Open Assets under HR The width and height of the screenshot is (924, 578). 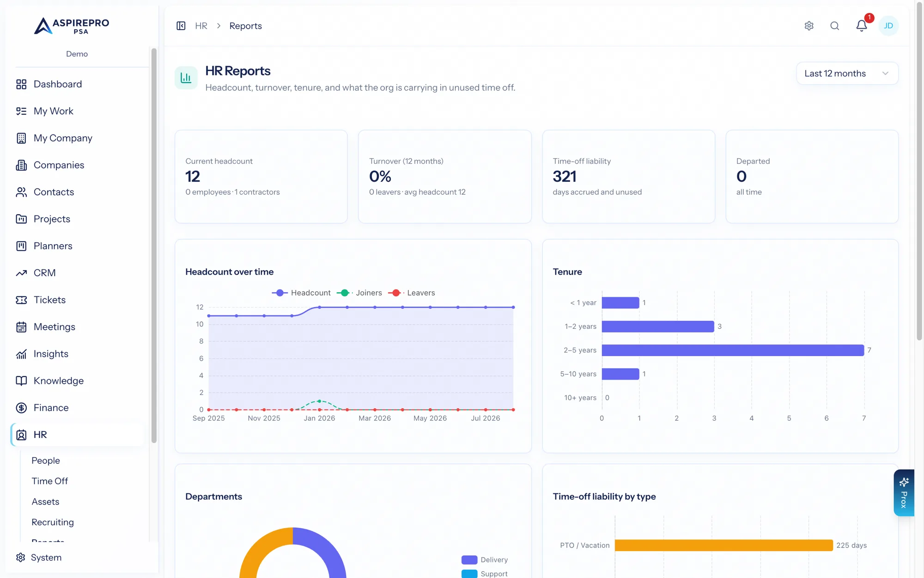45,502
